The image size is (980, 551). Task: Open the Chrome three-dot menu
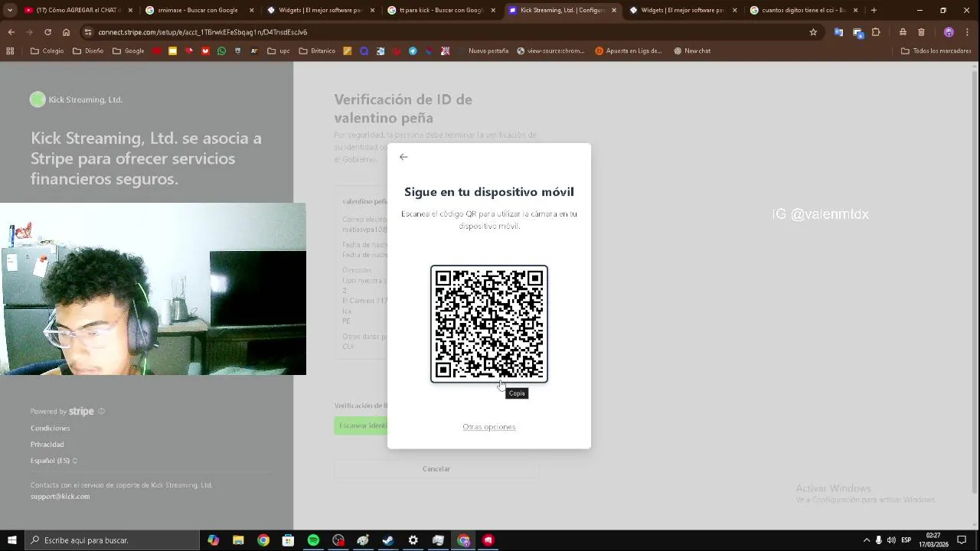coord(968,32)
